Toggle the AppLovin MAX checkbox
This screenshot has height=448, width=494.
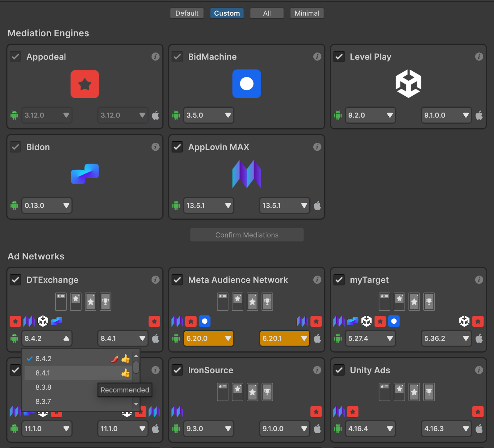[x=177, y=147]
